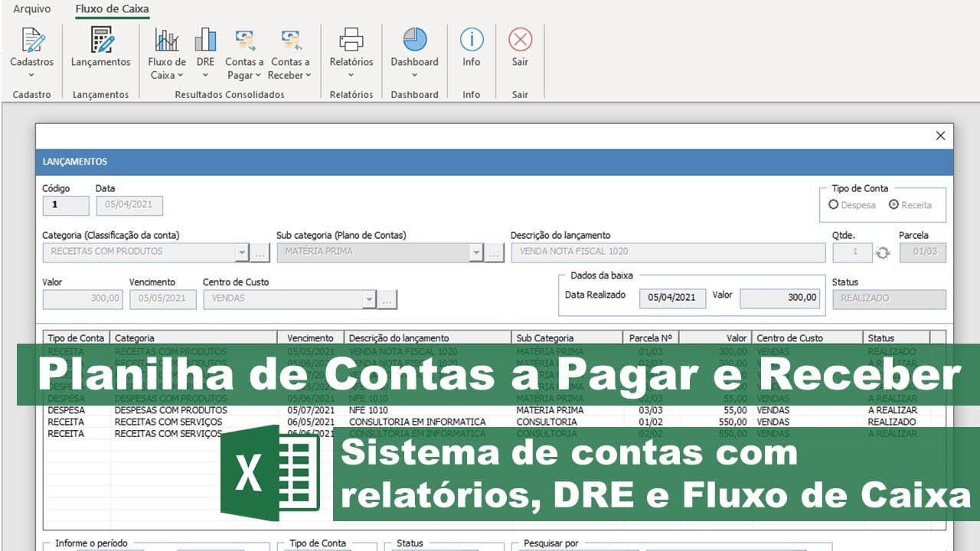Select the Despesa radio button
Viewport: 980px width, 551px height.
(x=834, y=204)
